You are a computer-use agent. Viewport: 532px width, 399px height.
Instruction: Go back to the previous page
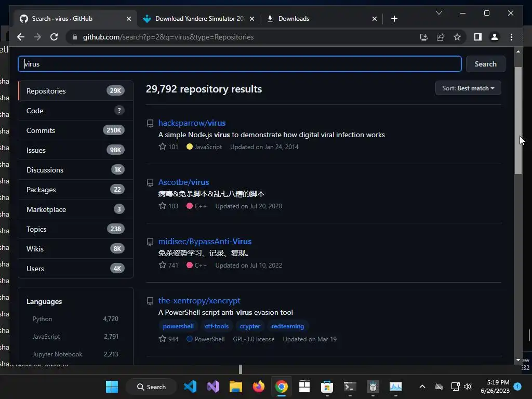pos(21,37)
